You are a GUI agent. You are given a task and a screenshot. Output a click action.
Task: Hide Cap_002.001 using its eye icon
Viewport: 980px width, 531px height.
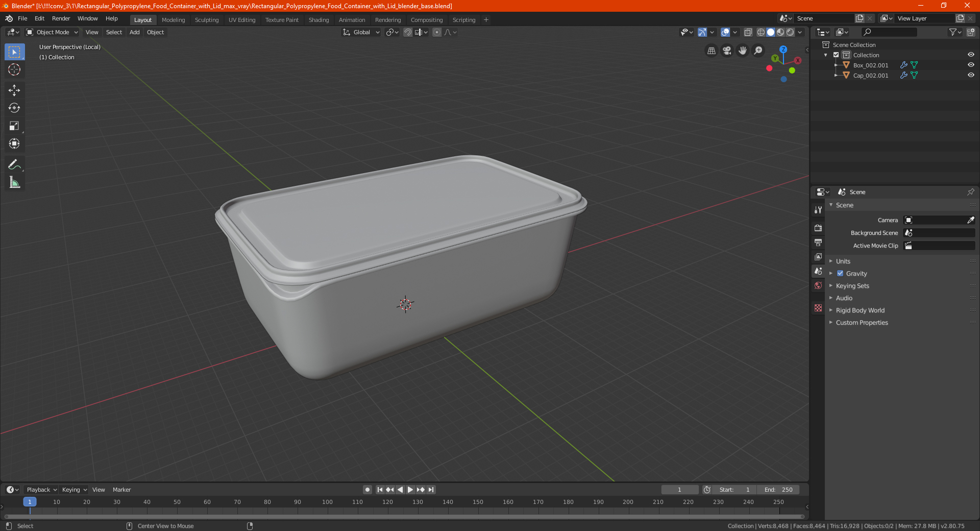(x=971, y=76)
